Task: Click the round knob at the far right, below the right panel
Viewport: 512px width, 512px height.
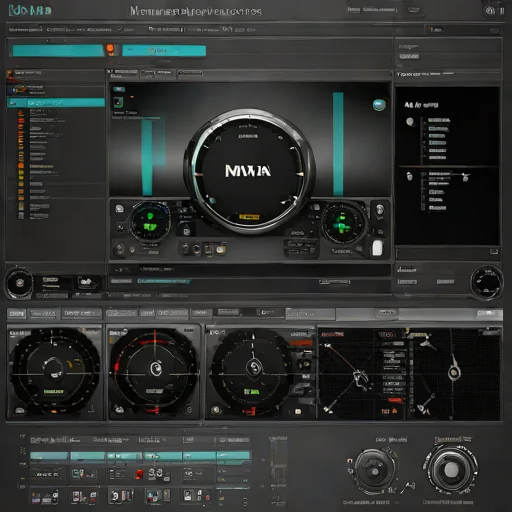Action: [487, 283]
